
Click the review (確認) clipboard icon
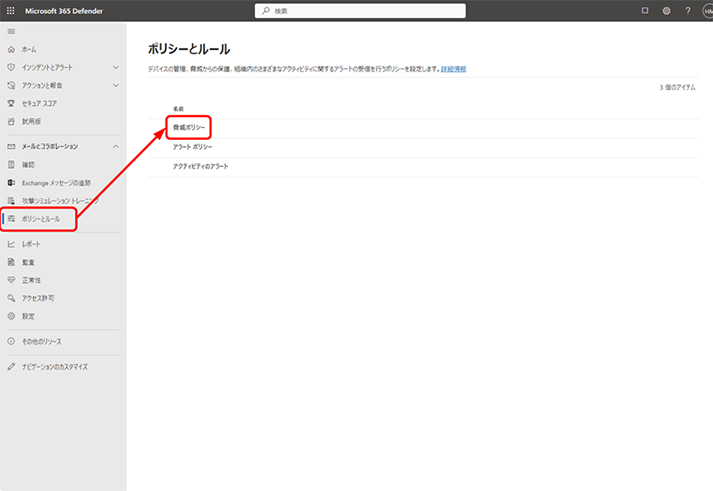click(x=11, y=165)
